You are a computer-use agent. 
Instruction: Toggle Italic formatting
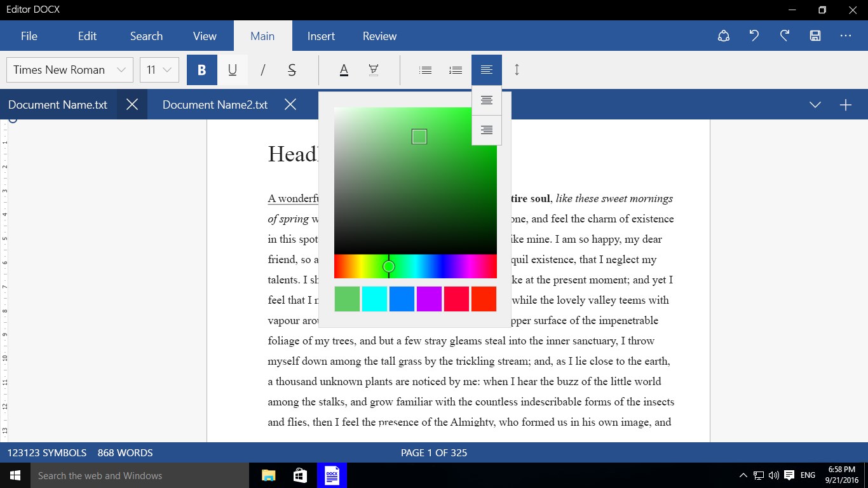coord(263,70)
